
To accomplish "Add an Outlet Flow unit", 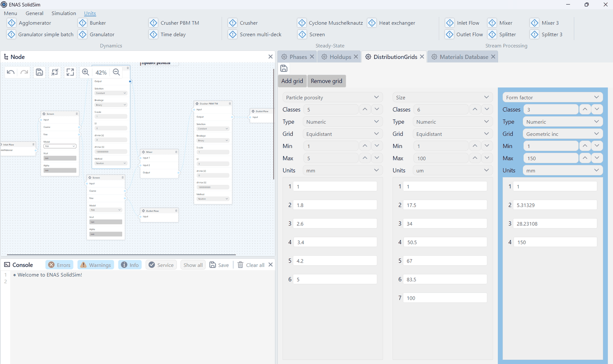I will coord(464,34).
